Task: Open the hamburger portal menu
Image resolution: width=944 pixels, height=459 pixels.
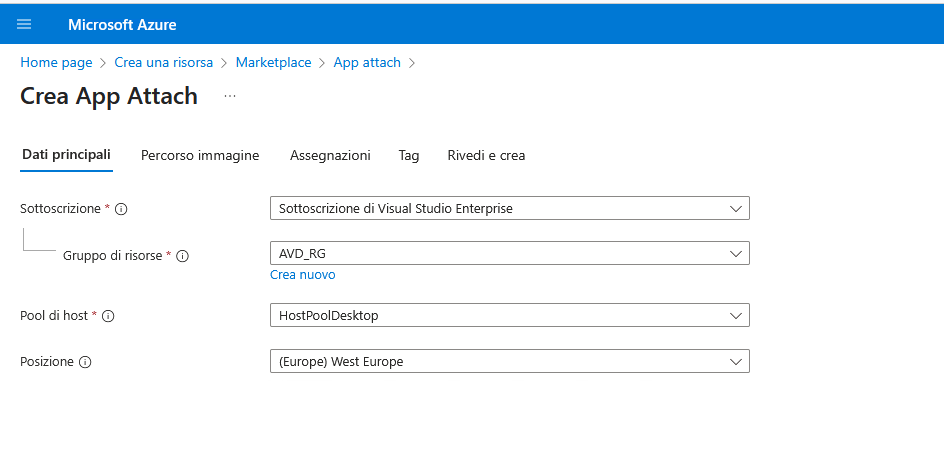Action: click(x=24, y=25)
